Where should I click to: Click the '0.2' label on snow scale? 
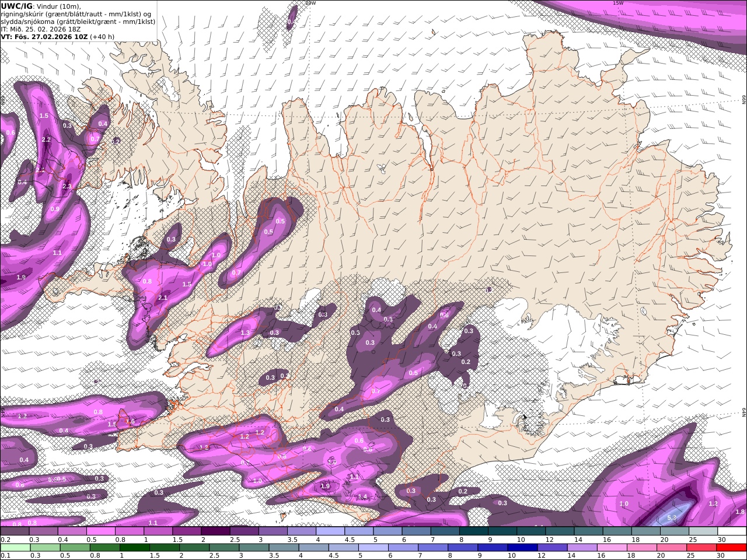coord(4,540)
